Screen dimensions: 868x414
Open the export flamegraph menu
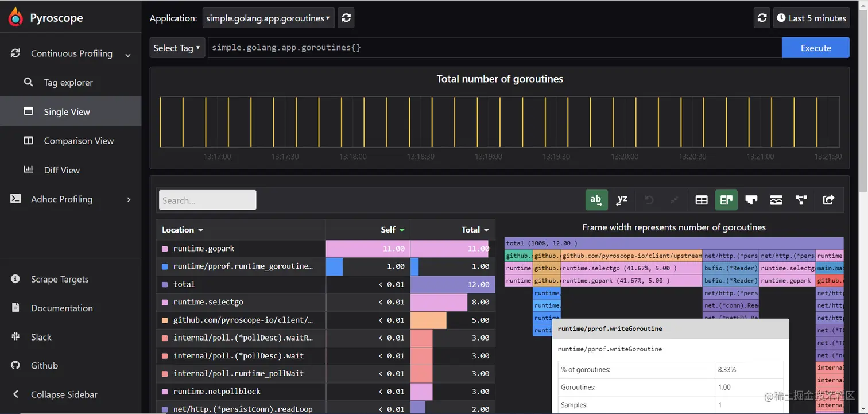pos(828,200)
